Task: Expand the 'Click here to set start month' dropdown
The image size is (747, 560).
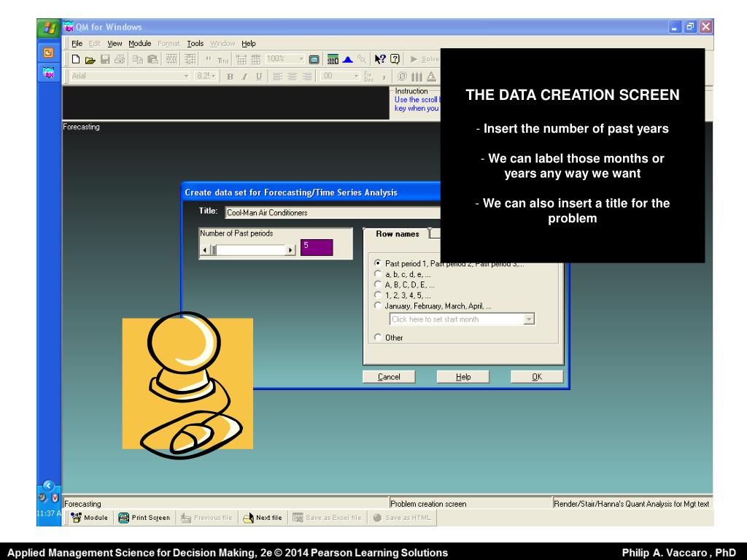Action: point(530,319)
